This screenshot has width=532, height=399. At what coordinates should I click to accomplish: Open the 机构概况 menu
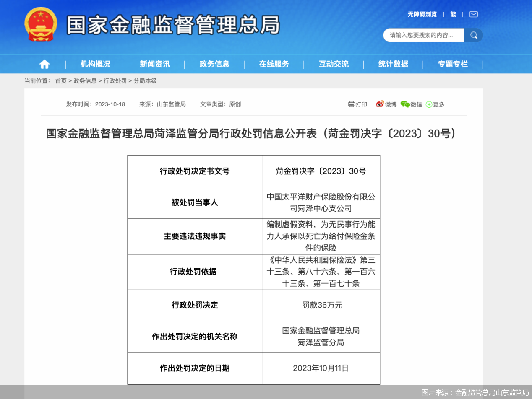pos(95,64)
